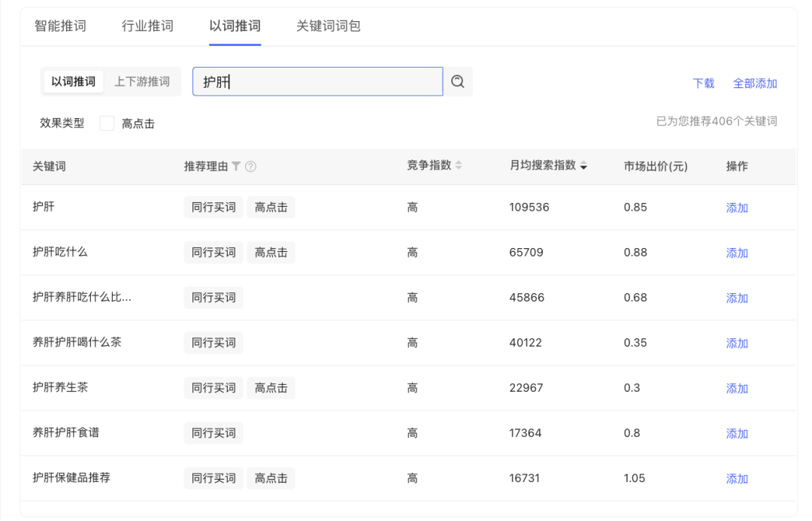
Task: Click the search index value 40122
Action: (x=526, y=342)
